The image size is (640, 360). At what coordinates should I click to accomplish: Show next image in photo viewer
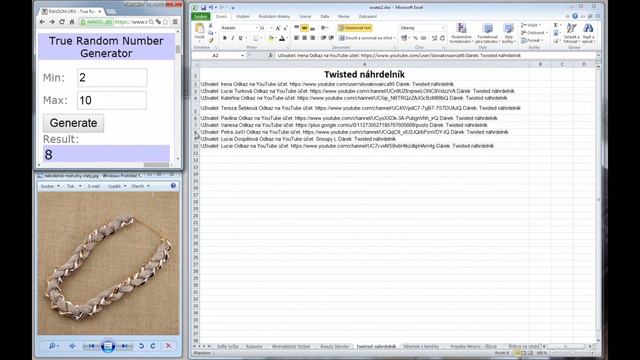[x=125, y=346]
